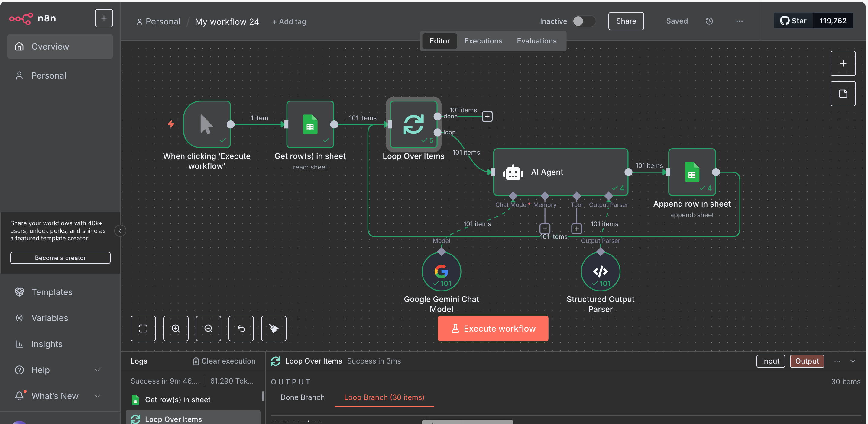Select Get row(s) in sheet log entry
This screenshot has height=424, width=868.
[193, 400]
